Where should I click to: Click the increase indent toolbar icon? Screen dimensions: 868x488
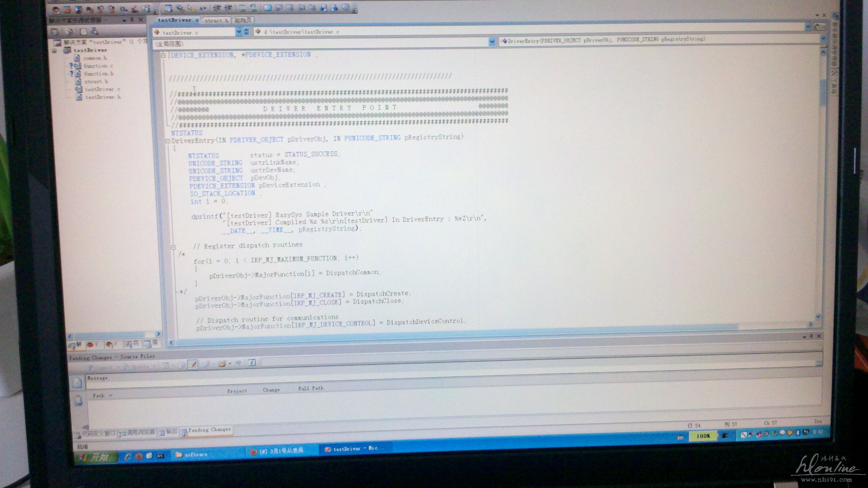point(228,8)
